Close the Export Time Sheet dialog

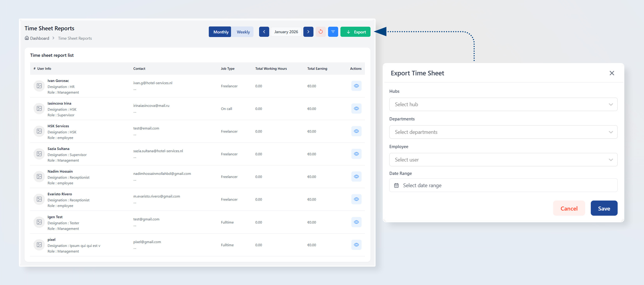point(612,73)
